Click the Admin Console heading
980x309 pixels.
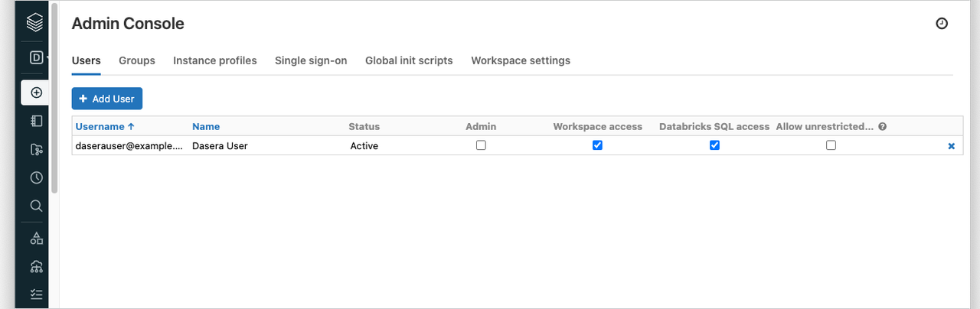point(128,24)
